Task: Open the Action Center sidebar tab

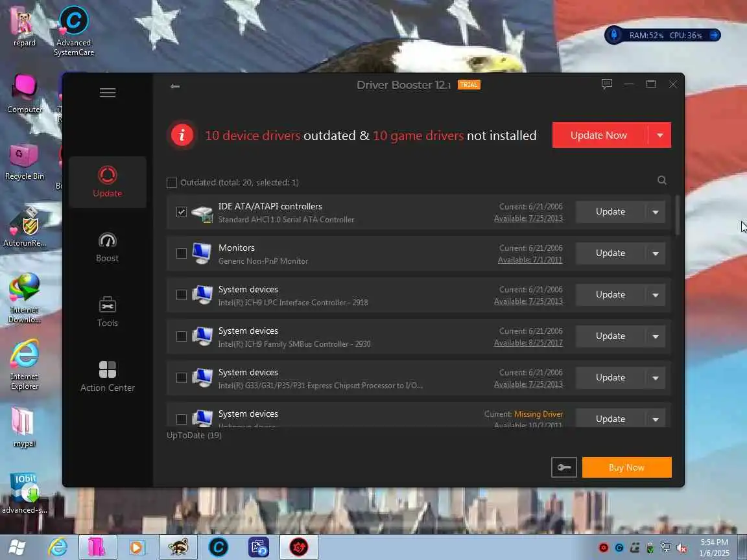Action: (x=107, y=376)
